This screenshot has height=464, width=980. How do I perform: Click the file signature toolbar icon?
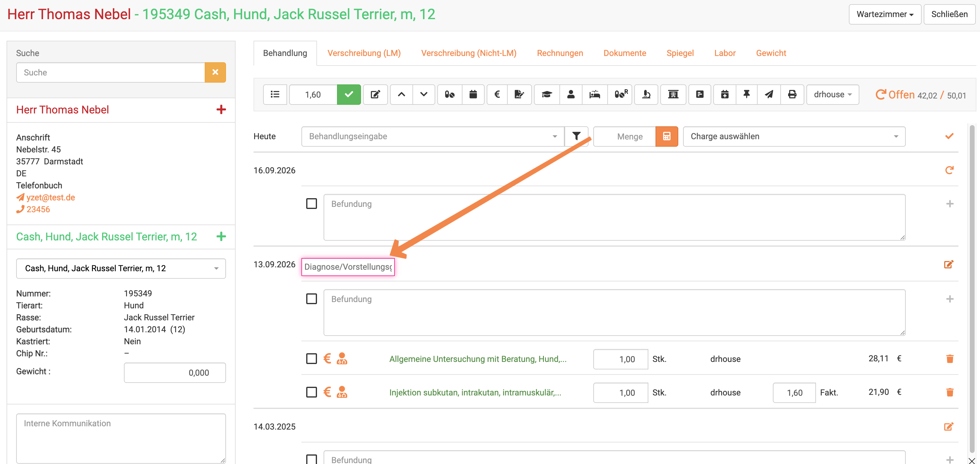(519, 94)
